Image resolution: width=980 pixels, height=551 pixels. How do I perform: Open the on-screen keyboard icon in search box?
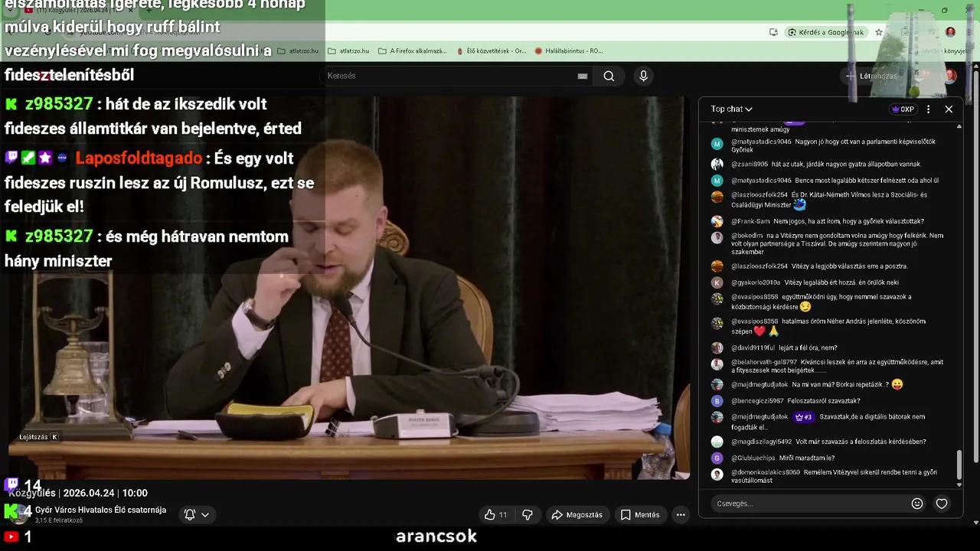[x=583, y=76]
